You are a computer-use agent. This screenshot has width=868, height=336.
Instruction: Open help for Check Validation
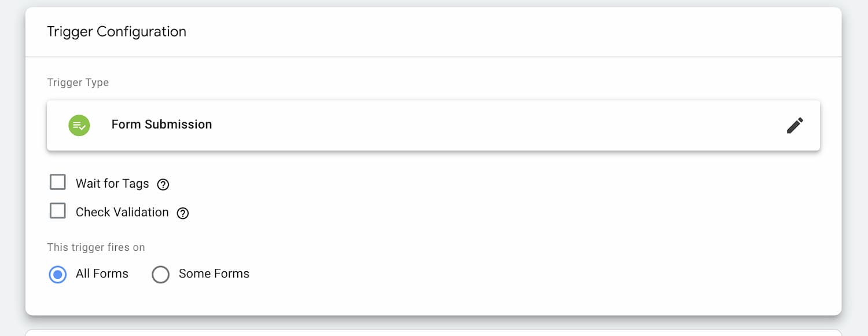[183, 213]
